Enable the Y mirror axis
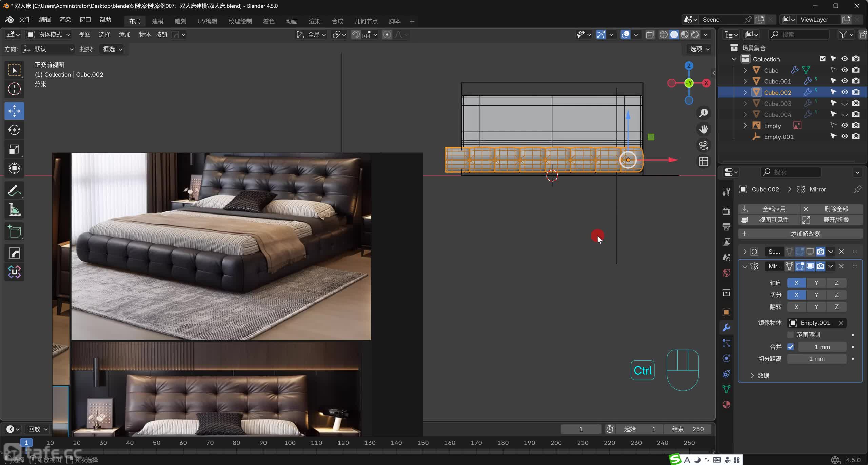The image size is (868, 465). pyautogui.click(x=816, y=283)
